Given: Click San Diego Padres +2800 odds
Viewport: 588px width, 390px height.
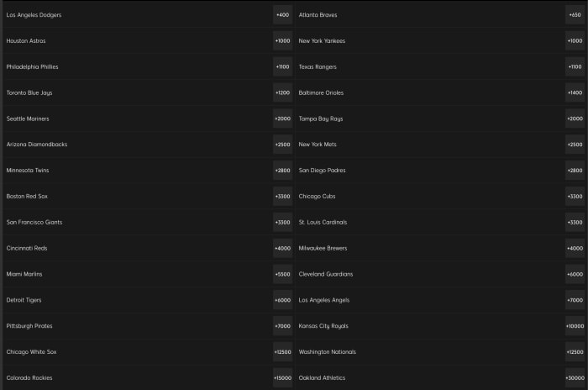Looking at the screenshot, I should 575,171.
